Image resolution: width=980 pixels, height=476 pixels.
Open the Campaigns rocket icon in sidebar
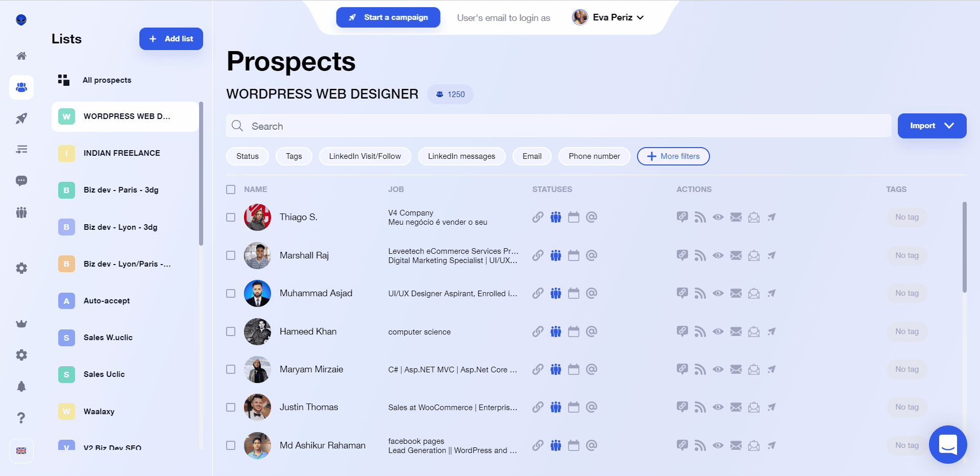pyautogui.click(x=21, y=118)
